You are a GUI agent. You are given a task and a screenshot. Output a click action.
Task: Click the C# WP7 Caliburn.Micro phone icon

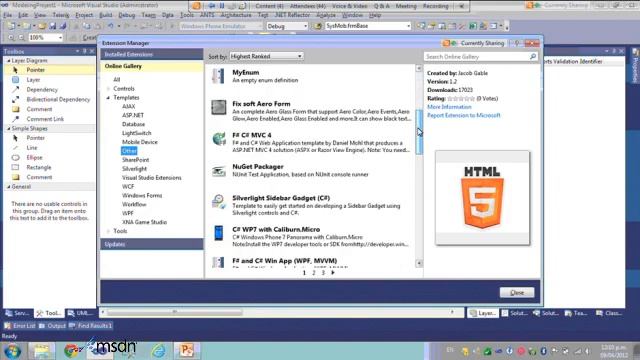coord(219,233)
